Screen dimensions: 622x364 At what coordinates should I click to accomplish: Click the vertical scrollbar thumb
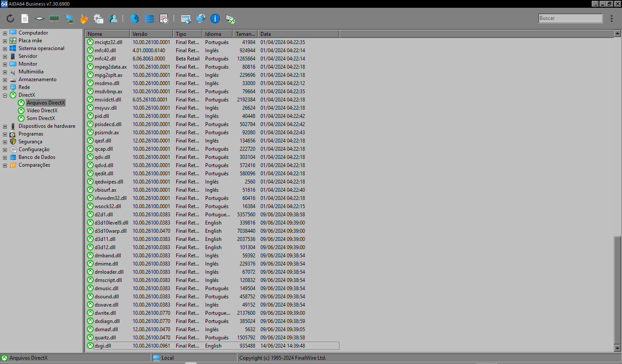pyautogui.click(x=617, y=290)
